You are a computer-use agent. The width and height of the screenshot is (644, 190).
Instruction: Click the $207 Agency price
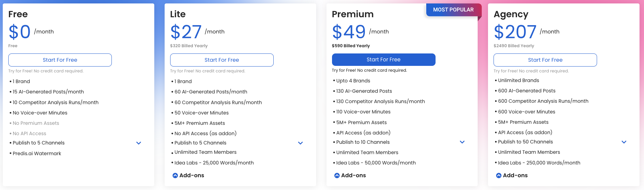[x=515, y=32]
